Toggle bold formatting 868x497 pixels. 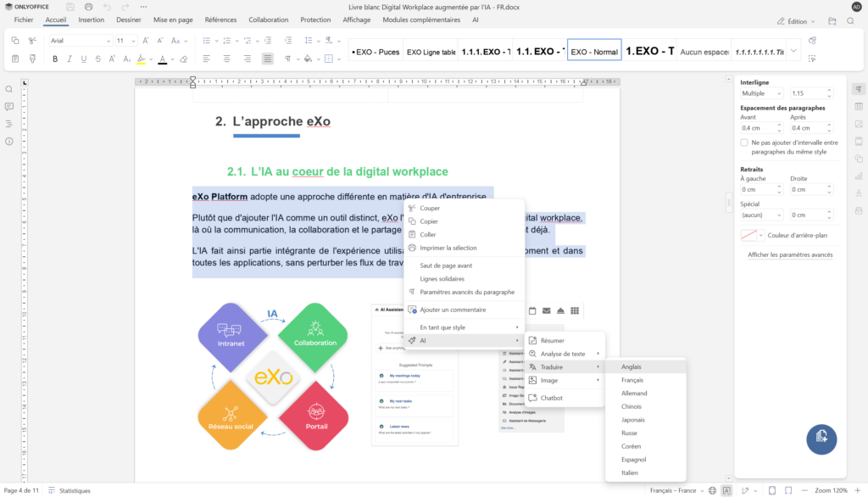coord(55,59)
